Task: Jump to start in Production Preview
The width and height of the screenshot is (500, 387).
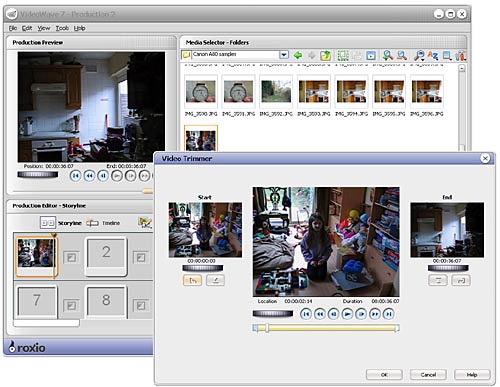Action: pyautogui.click(x=75, y=175)
